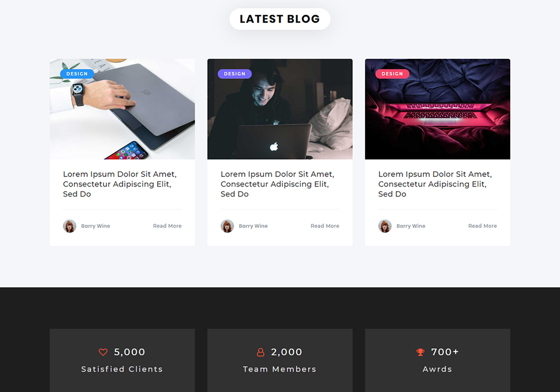The width and height of the screenshot is (560, 392).
Task: Click Barry Wine name in second card
Action: [x=253, y=226]
